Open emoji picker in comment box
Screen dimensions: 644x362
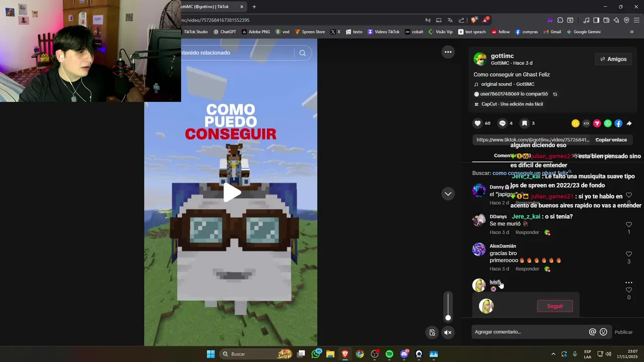click(x=603, y=332)
